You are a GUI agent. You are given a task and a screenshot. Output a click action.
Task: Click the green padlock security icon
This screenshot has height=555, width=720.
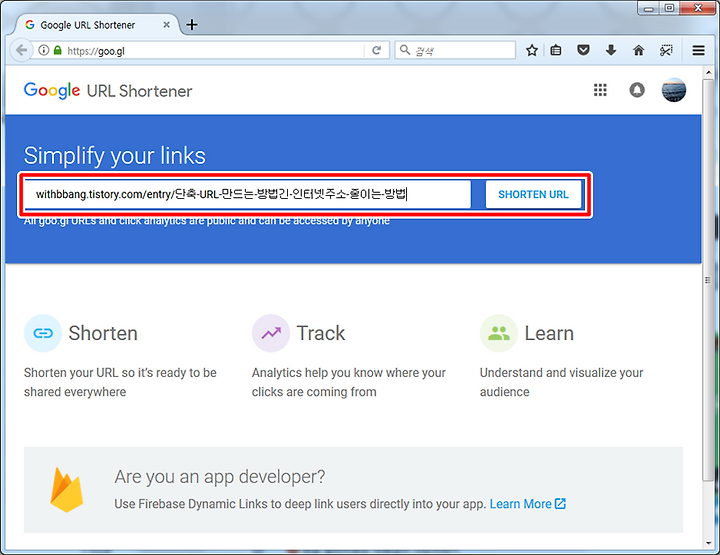(57, 50)
